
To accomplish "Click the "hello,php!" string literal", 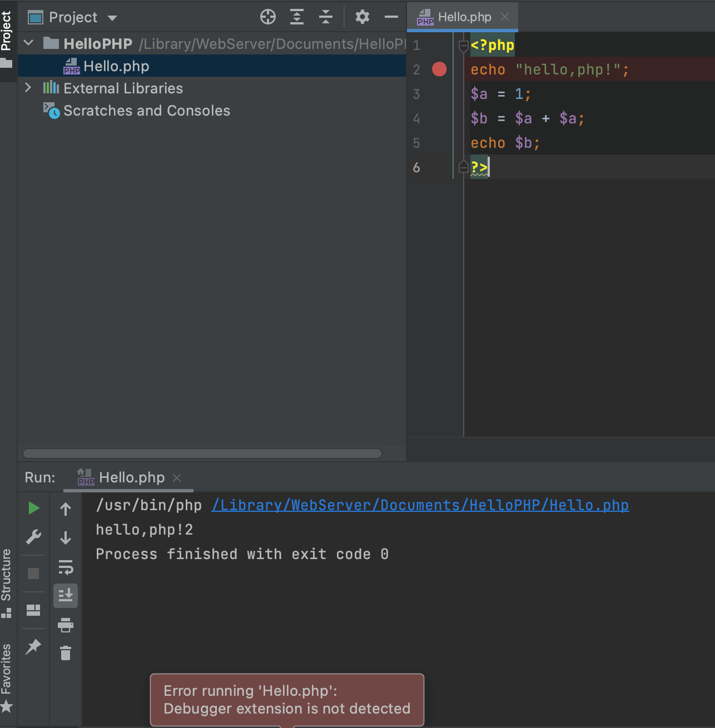I will tap(568, 69).
